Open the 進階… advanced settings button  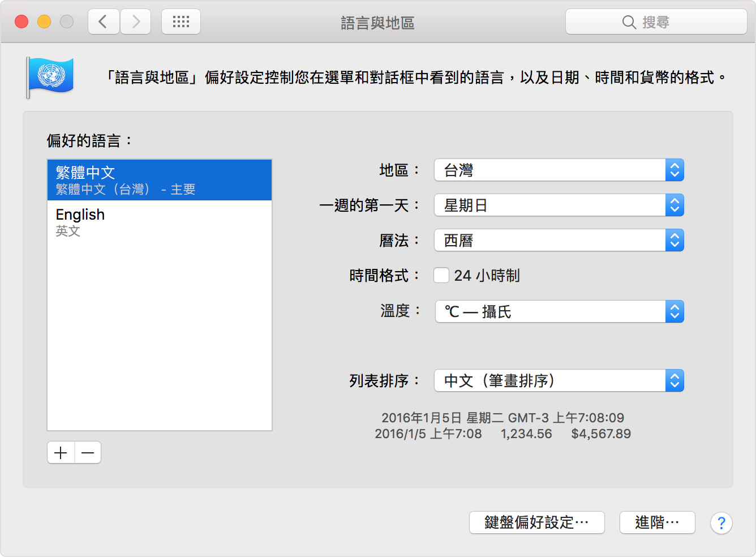tap(658, 522)
